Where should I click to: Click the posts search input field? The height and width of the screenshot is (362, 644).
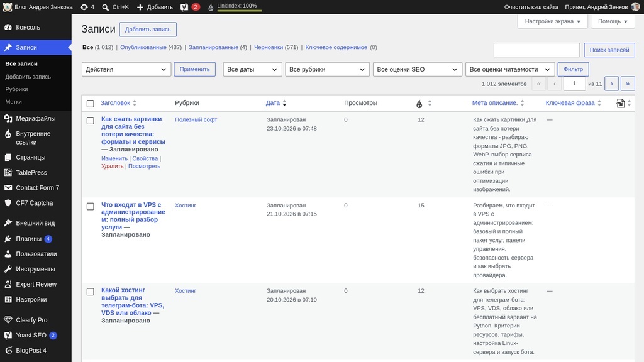537,50
